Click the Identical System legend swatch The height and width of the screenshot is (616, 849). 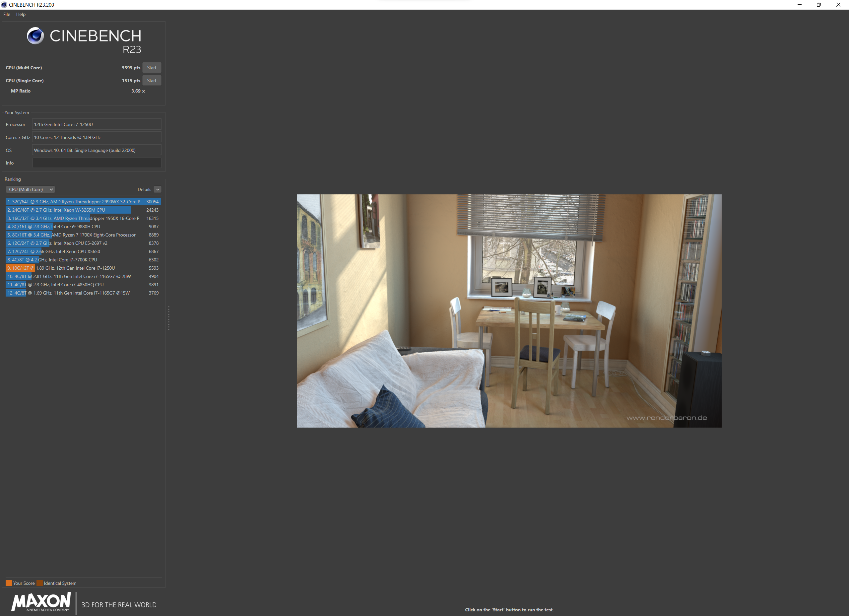40,583
